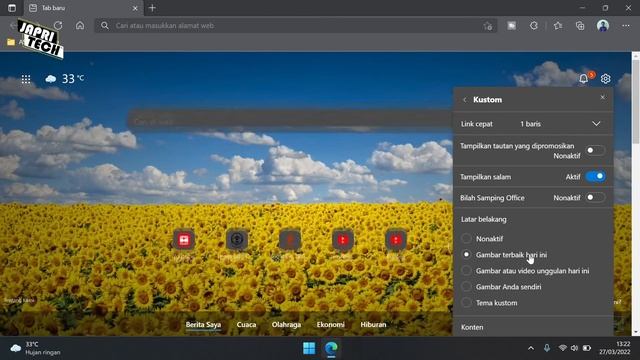Screen dimensions: 640x360
Task: Open the Wi-Fi network tray icon
Action: coord(562,348)
